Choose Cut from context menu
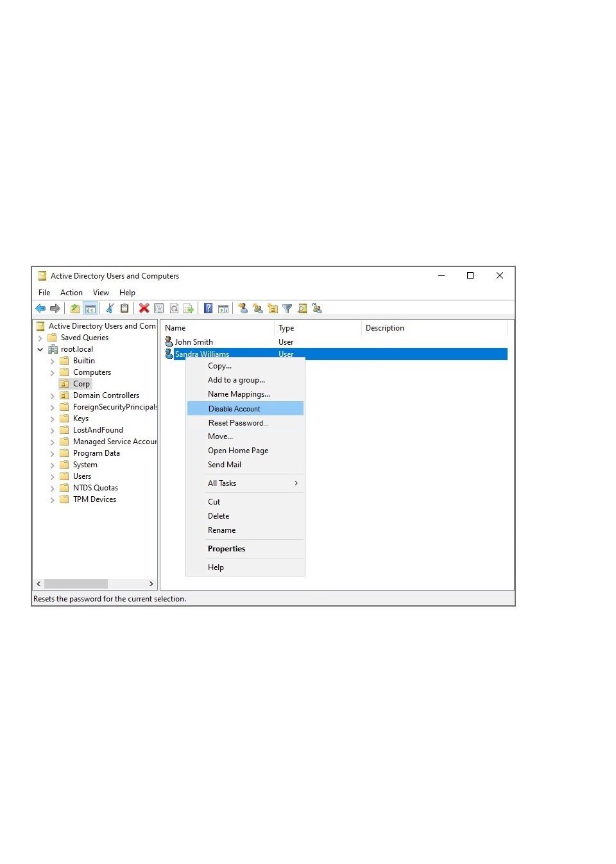Image resolution: width=616 pixels, height=864 pixels. point(245,502)
